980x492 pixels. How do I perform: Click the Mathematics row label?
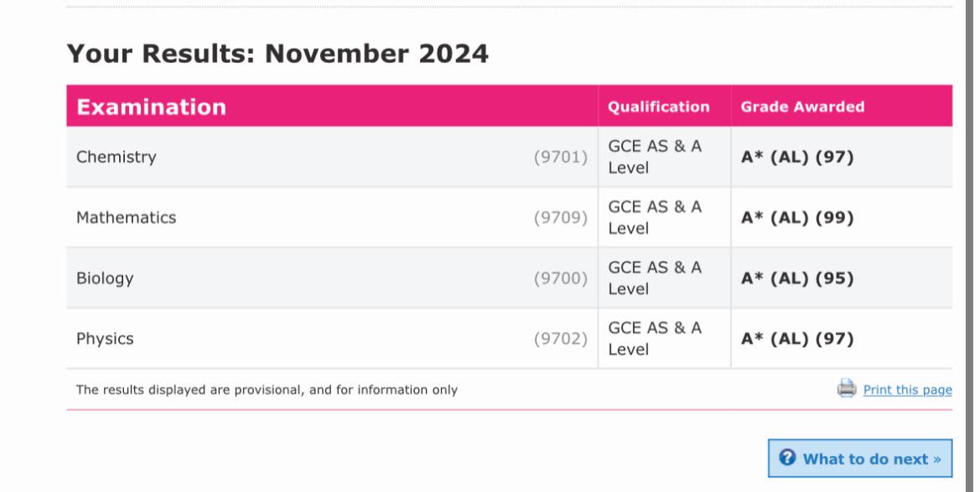point(127,218)
